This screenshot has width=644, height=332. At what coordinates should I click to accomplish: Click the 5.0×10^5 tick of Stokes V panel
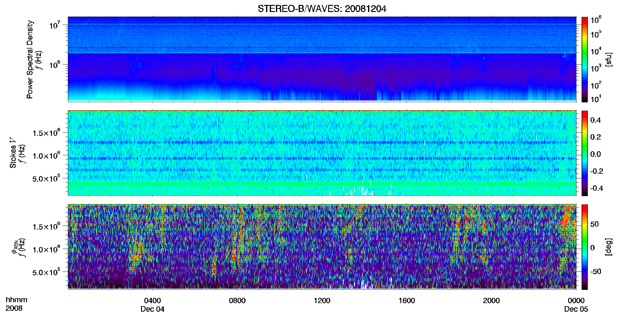(x=46, y=178)
